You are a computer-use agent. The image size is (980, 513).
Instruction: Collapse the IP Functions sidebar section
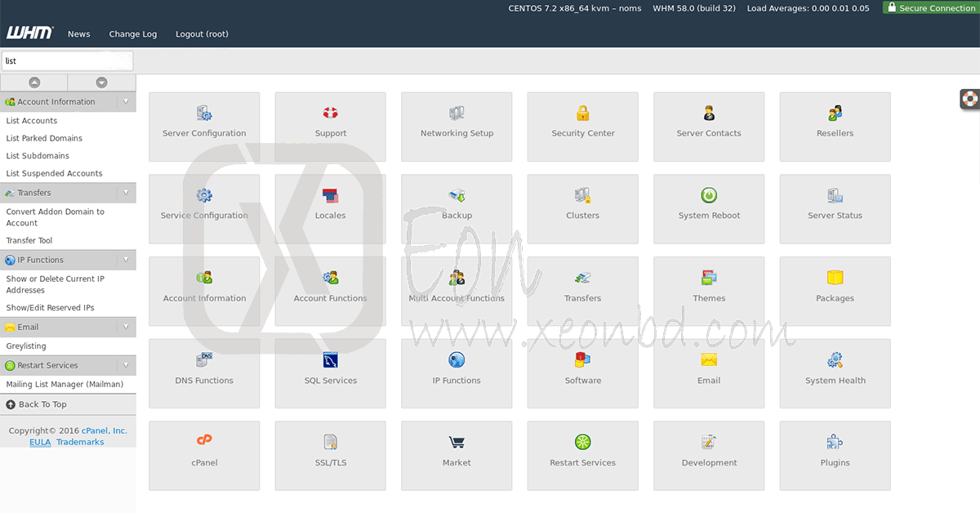click(x=126, y=260)
